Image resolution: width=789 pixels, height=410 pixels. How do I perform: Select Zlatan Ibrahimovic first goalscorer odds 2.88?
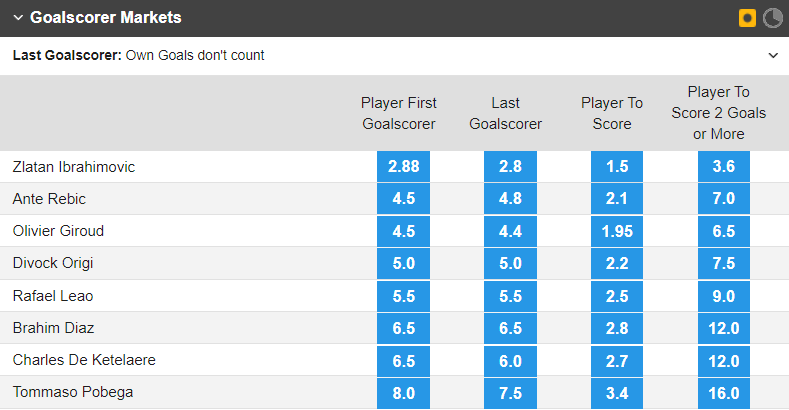(404, 167)
